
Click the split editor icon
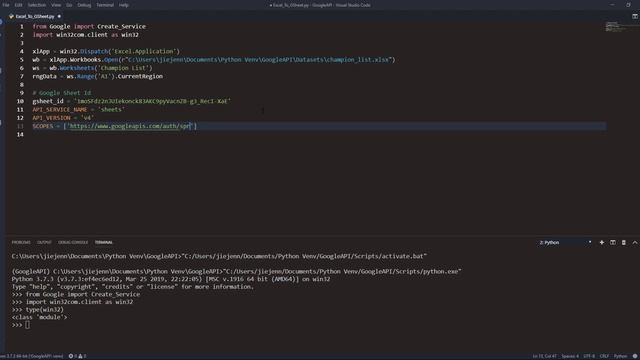pyautogui.click(x=635, y=16)
